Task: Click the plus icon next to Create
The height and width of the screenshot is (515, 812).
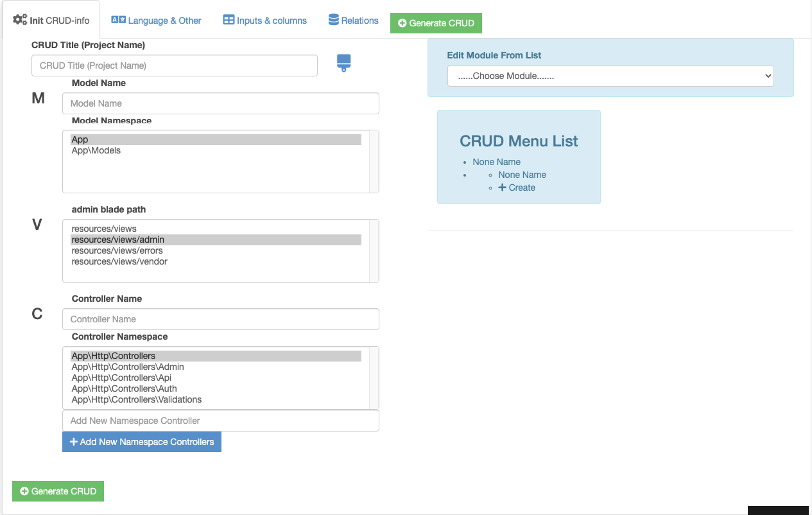Action: click(x=503, y=188)
